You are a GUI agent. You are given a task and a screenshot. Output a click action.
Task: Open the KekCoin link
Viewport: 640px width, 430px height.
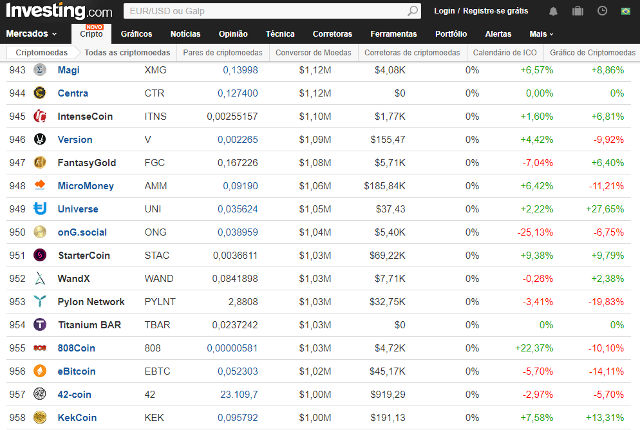coord(77,418)
